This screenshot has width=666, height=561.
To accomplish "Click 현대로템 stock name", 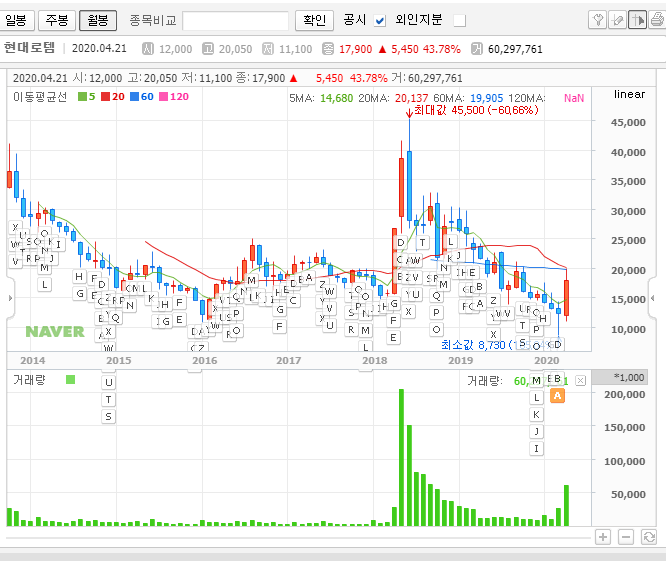I will (x=29, y=48).
